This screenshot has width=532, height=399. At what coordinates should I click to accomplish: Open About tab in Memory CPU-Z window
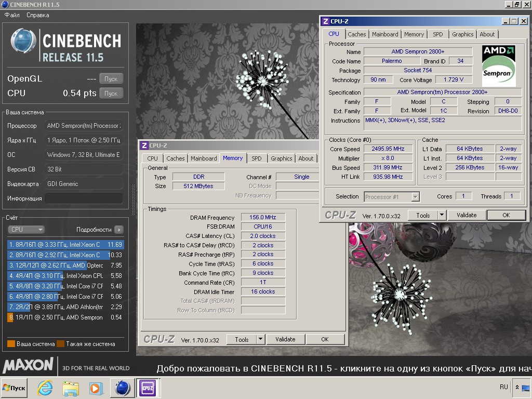tap(305, 158)
